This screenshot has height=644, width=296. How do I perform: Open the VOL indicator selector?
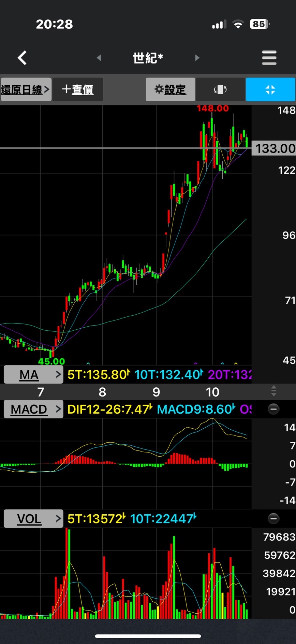coord(33,518)
